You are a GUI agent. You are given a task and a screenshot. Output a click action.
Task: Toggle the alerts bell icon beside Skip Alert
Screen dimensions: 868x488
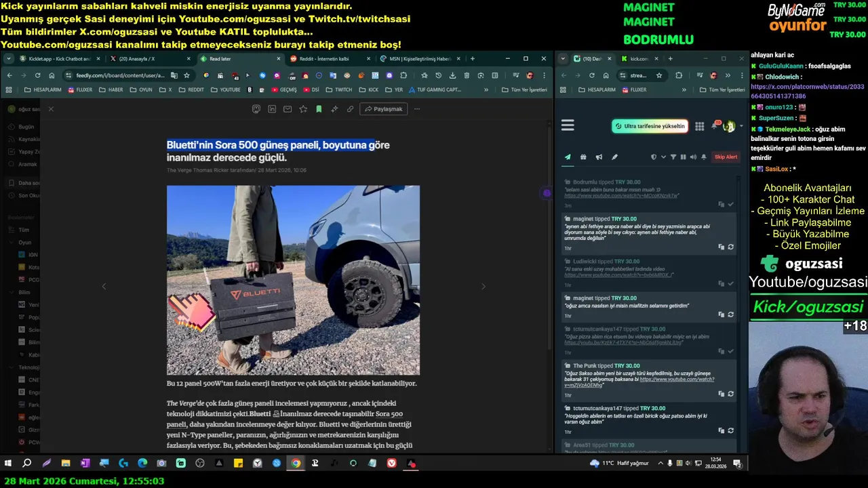[x=703, y=157]
